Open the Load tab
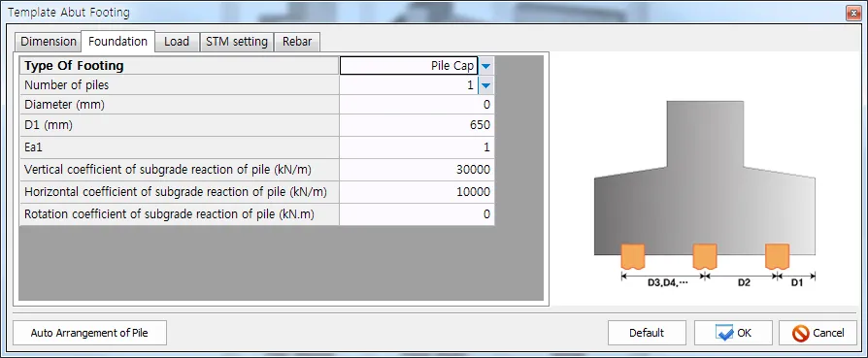 [x=177, y=42]
